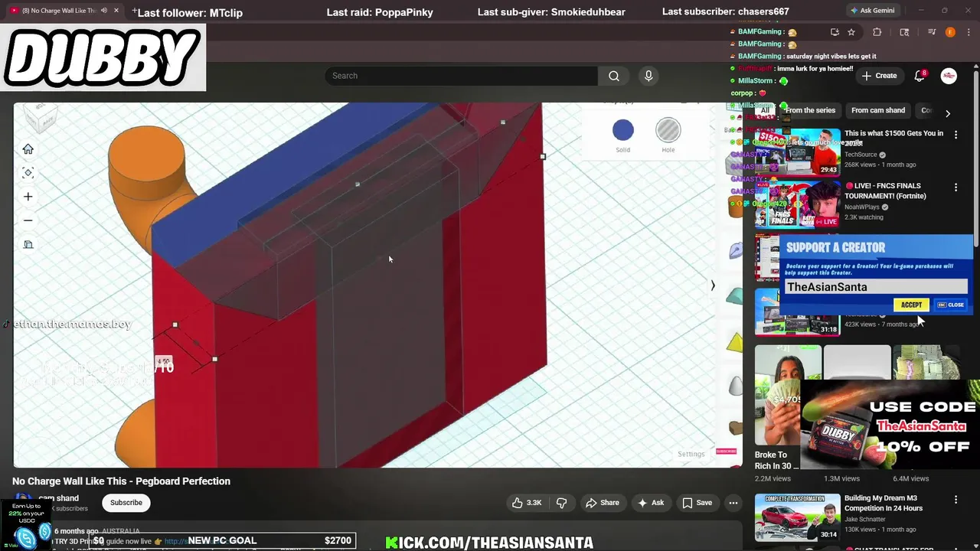The width and height of the screenshot is (980, 551).
Task: Click CLOSE in Support a Creator popup
Action: 951,305
